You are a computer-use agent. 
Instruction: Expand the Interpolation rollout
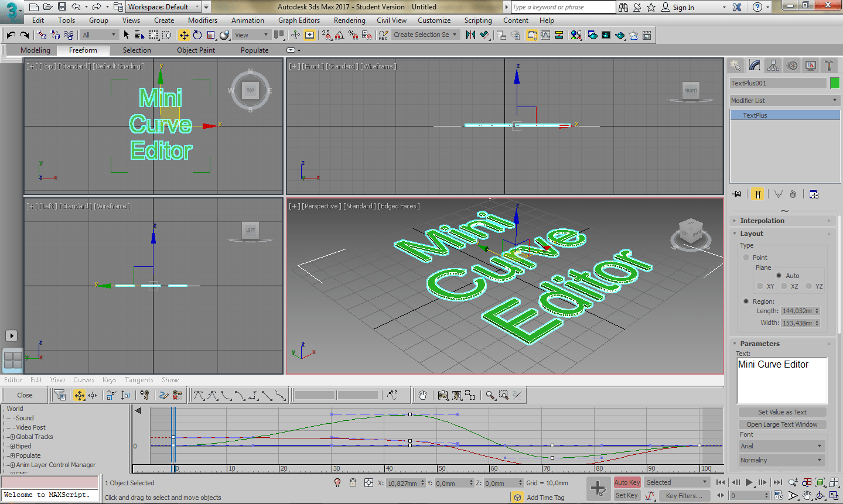click(x=762, y=221)
